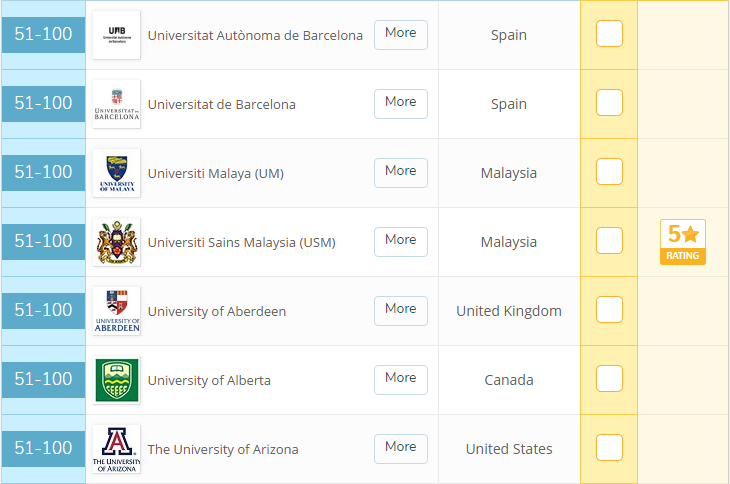Open the University of Alberta name link
The height and width of the screenshot is (484, 730).
(x=209, y=380)
